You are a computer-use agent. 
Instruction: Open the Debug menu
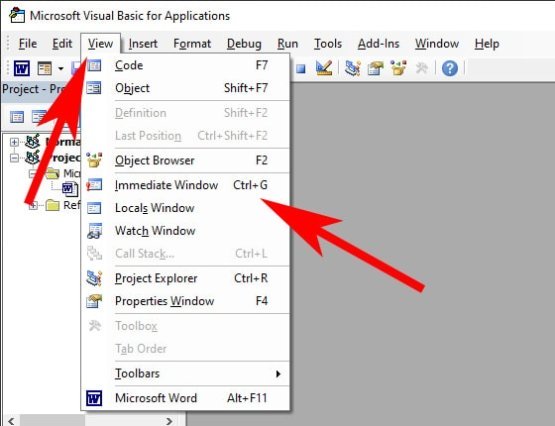tap(244, 44)
